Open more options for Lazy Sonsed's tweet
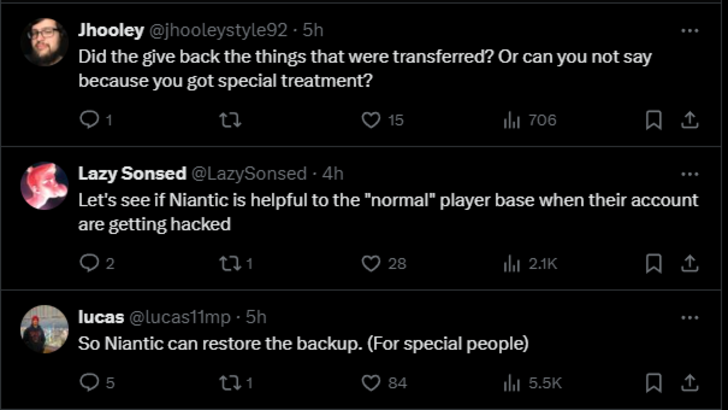Image resolution: width=728 pixels, height=410 pixels. coord(689,174)
